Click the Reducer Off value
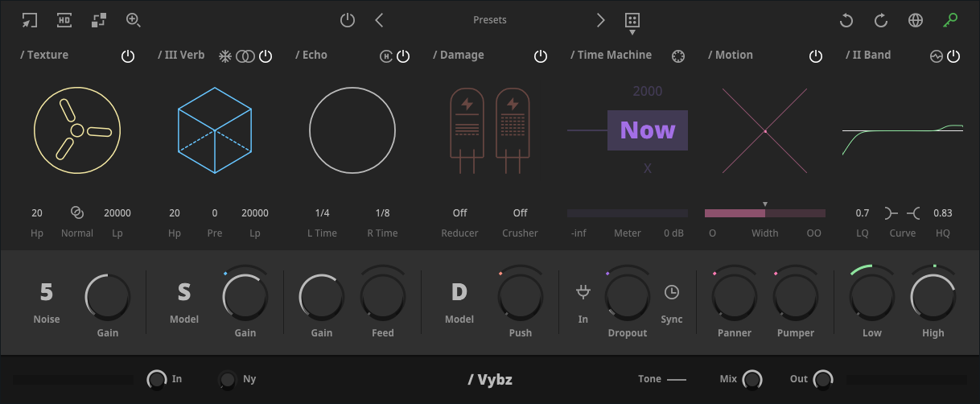The width and height of the screenshot is (980, 404). click(x=459, y=213)
